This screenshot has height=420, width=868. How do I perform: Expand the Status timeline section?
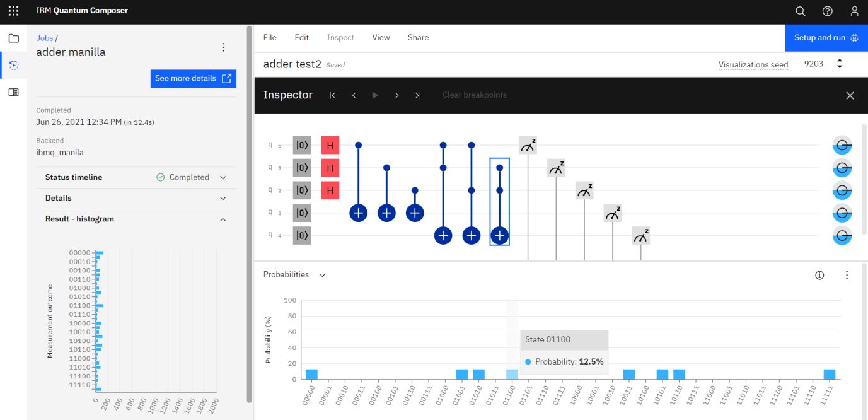[x=136, y=177]
